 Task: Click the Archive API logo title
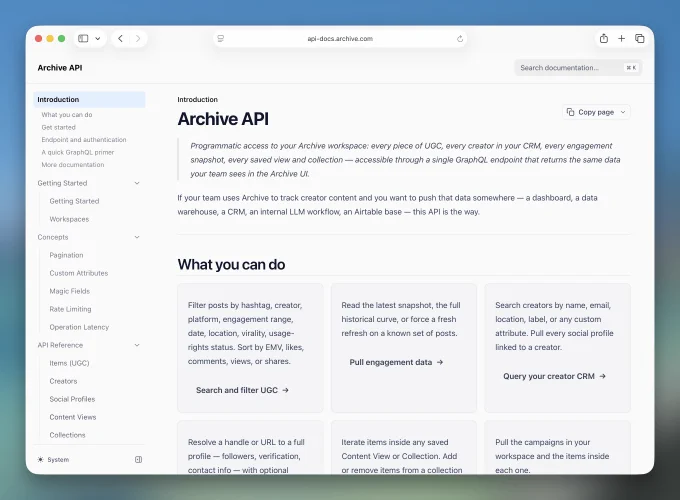tap(60, 68)
